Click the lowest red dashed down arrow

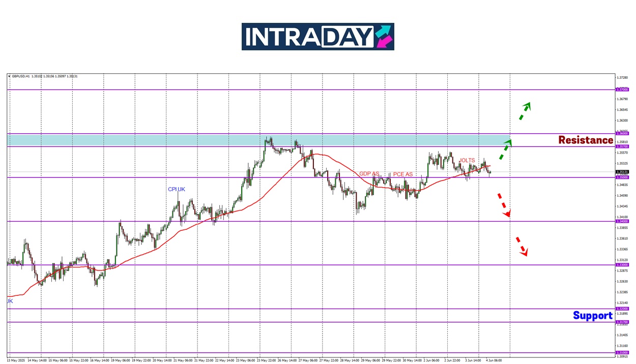pyautogui.click(x=522, y=246)
